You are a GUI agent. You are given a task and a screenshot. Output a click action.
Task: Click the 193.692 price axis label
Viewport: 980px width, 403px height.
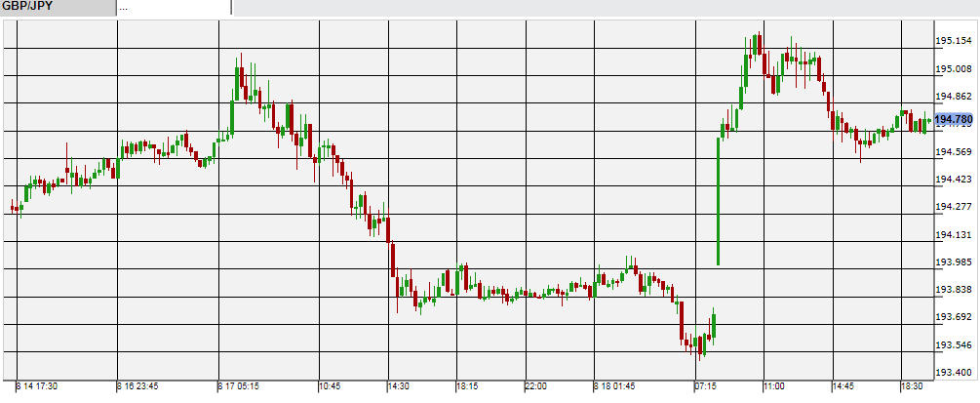pos(953,317)
